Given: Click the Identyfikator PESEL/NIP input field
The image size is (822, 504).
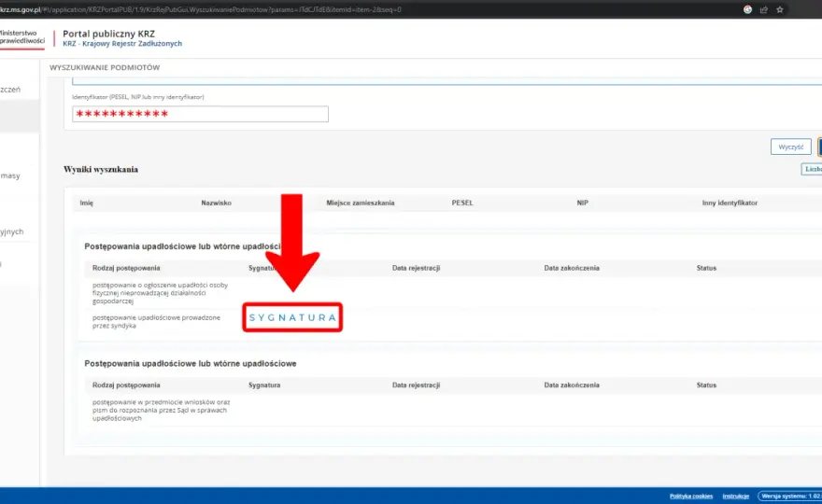Looking at the screenshot, I should click(200, 114).
